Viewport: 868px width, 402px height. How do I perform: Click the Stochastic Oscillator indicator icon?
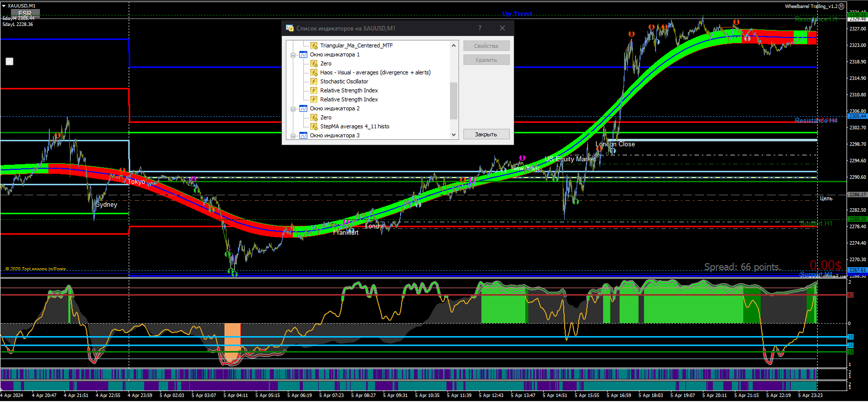coord(314,81)
